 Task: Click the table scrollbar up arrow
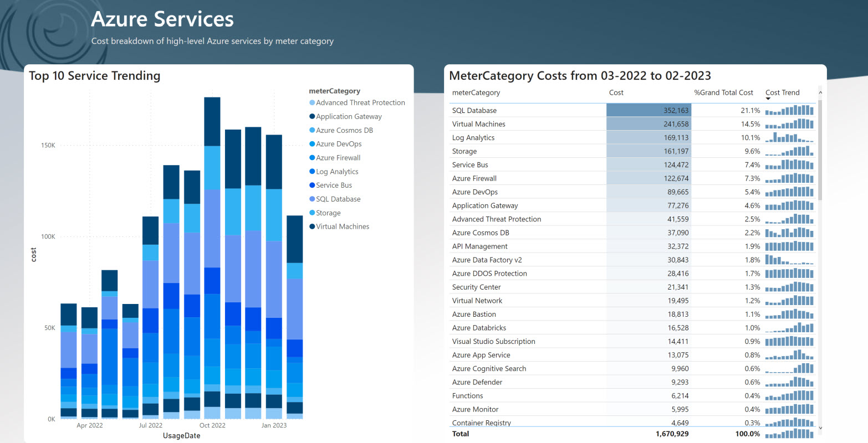point(820,93)
